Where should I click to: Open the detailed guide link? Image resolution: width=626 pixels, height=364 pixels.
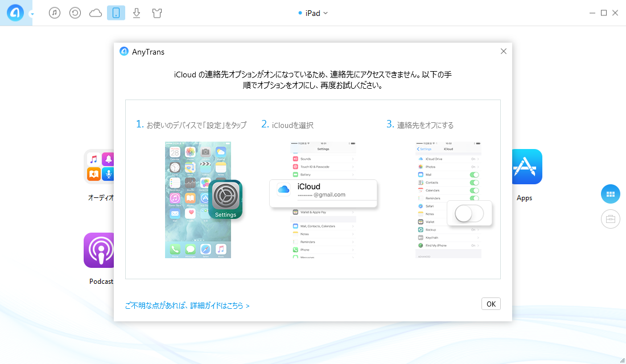(x=187, y=305)
